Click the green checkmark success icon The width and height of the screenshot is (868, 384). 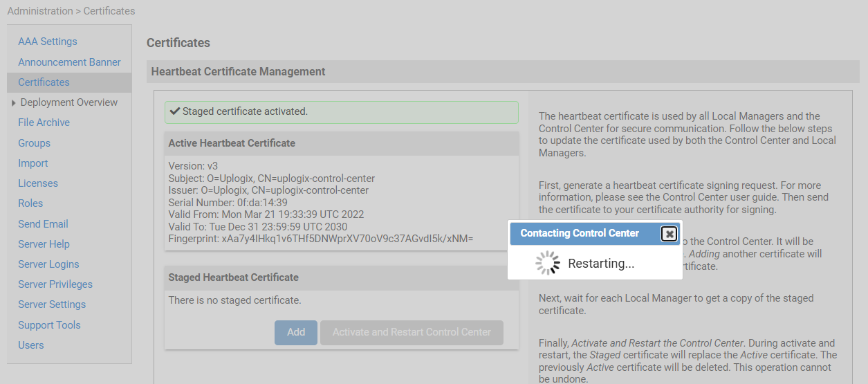(x=174, y=111)
